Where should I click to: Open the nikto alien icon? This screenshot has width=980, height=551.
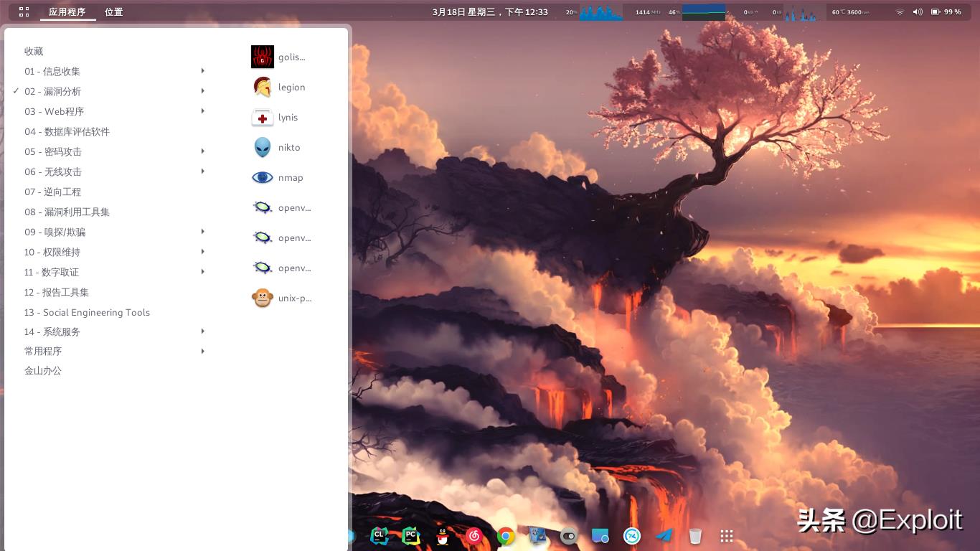coord(281,147)
